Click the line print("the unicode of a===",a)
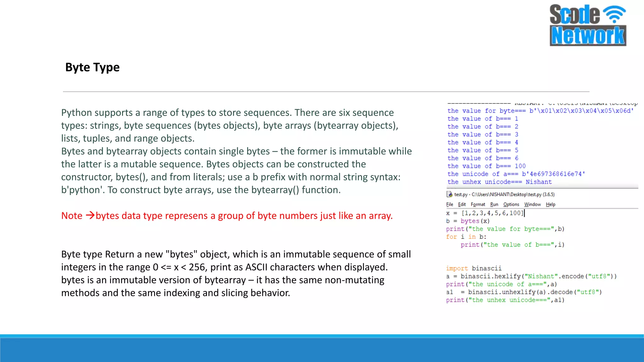This screenshot has height=362, width=644. (502, 284)
